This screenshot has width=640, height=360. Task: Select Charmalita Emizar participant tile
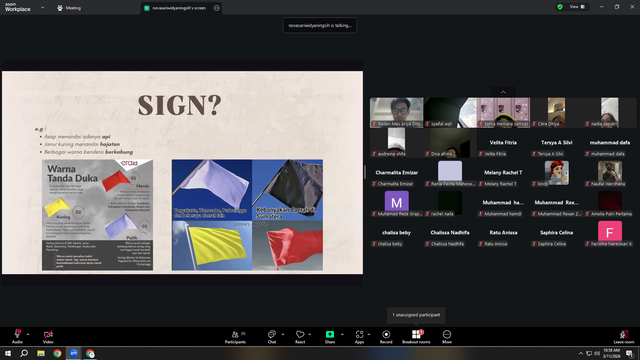397,173
